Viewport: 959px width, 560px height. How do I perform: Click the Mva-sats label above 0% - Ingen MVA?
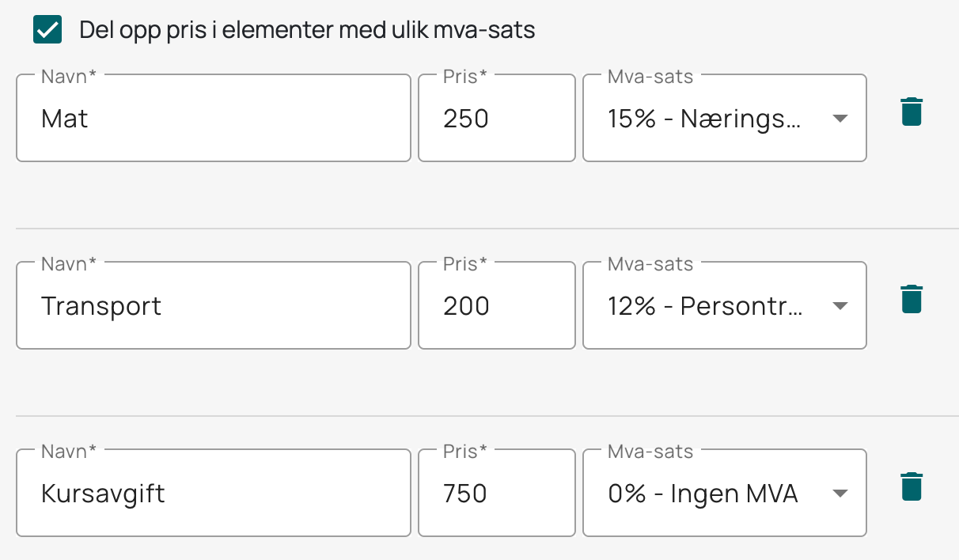pyautogui.click(x=650, y=452)
